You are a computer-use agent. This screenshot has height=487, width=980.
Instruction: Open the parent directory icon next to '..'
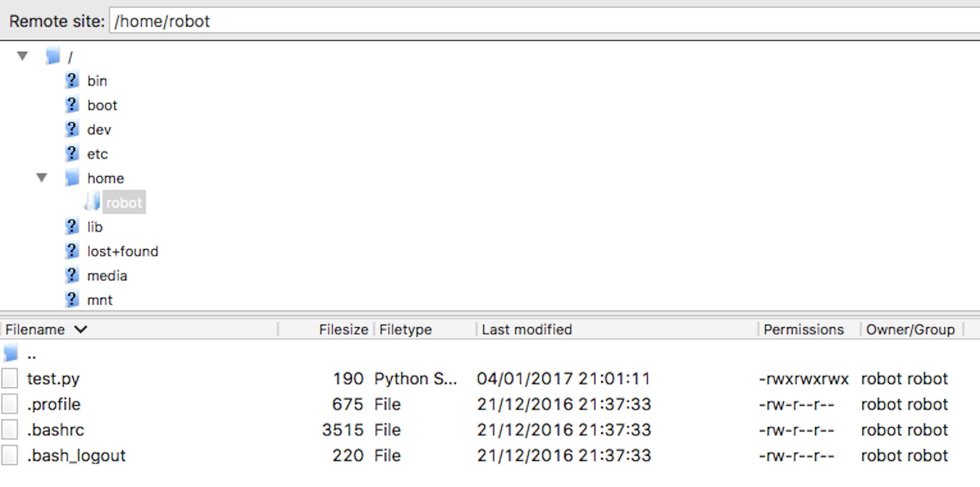click(9, 352)
